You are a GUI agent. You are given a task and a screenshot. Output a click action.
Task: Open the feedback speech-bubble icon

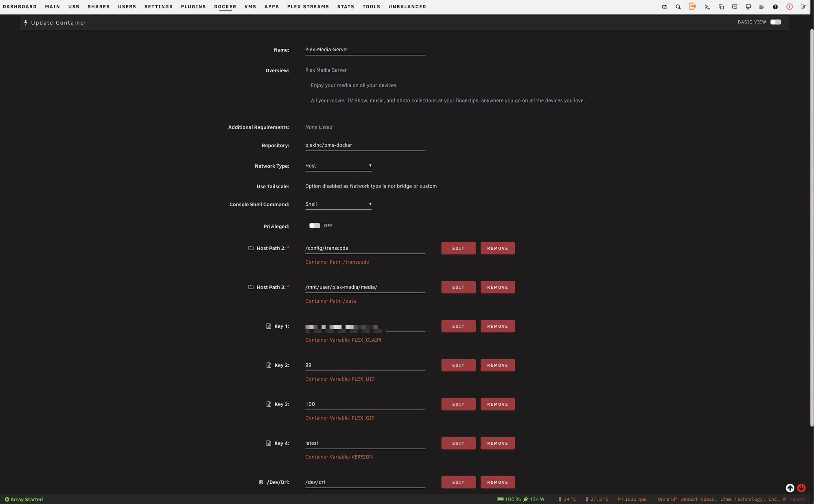click(x=735, y=7)
